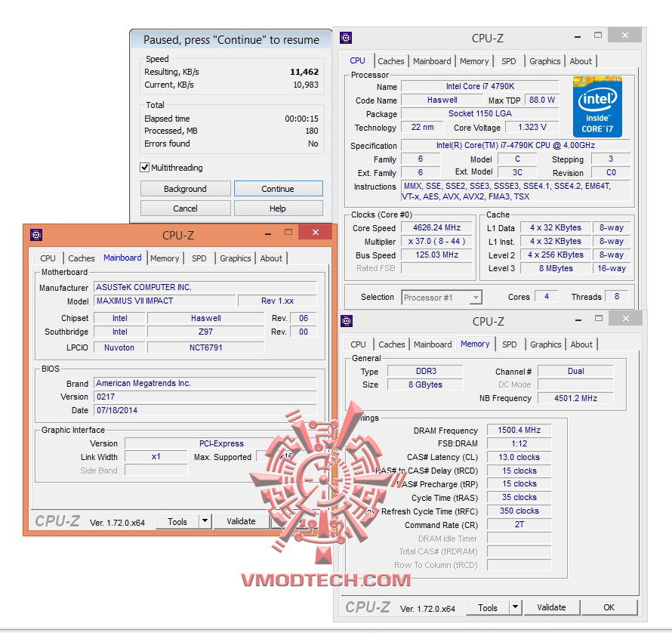Image resolution: width=672 pixels, height=633 pixels.
Task: Select Graphics tab in Memory window
Action: pos(546,344)
